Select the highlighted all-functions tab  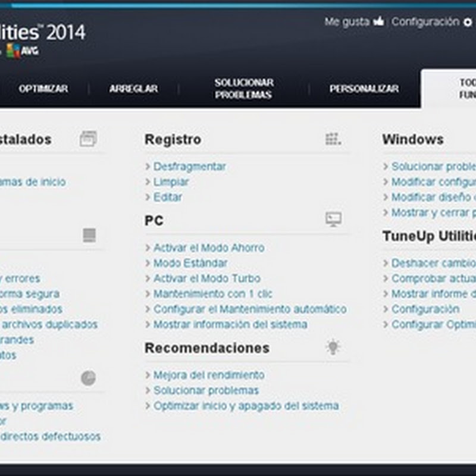point(449,88)
